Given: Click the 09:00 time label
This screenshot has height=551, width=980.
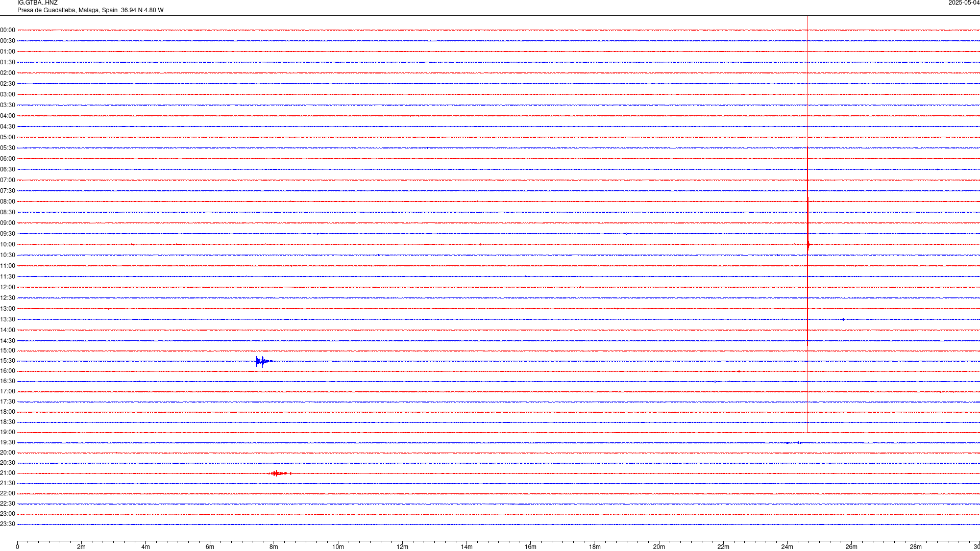Looking at the screenshot, I should pyautogui.click(x=8, y=223).
